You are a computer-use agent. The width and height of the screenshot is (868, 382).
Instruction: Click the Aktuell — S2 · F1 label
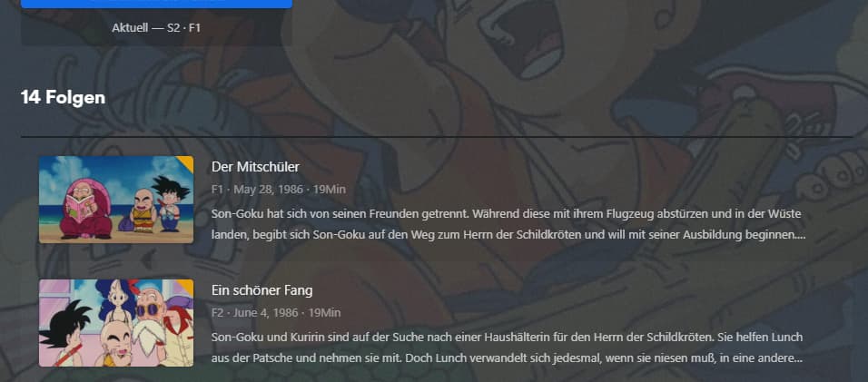tap(156, 27)
